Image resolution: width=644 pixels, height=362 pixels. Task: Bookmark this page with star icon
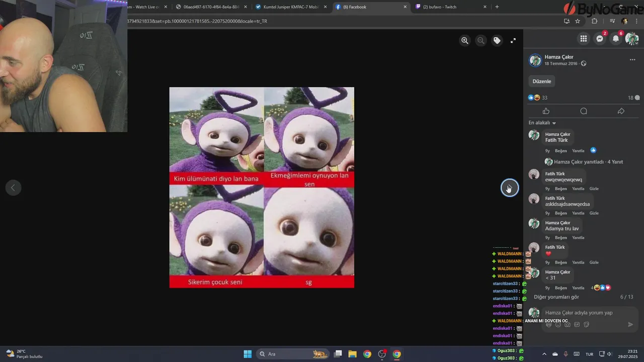click(x=578, y=21)
